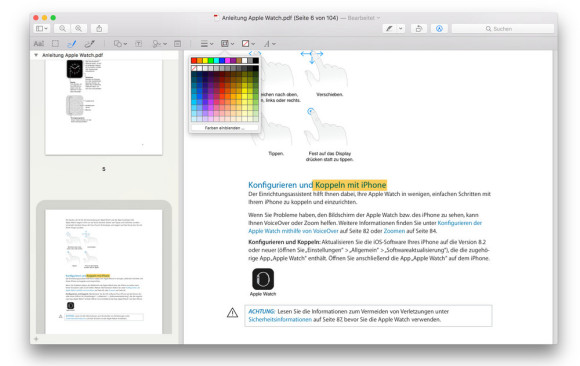The image size is (580, 366).
Task: Activate the Sketch tool
Action: pyautogui.click(x=72, y=44)
